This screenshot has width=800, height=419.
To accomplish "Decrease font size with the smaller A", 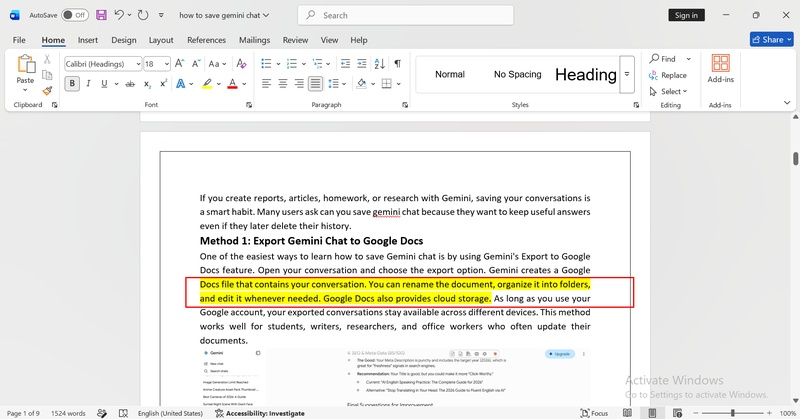I will (x=195, y=64).
